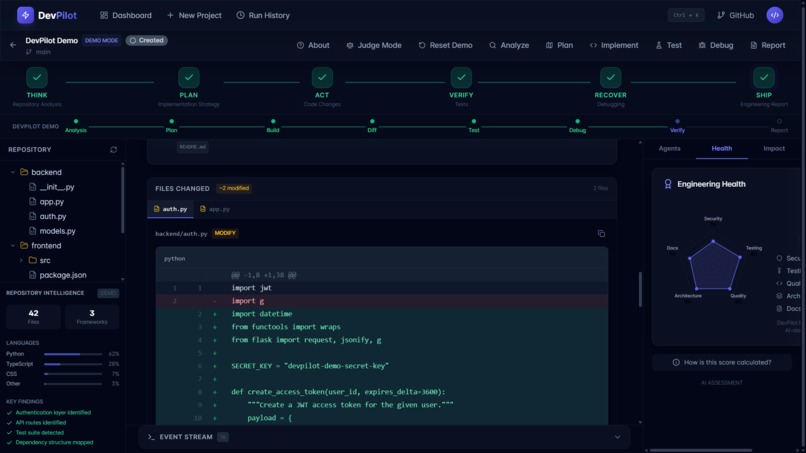806x453 pixels.
Task: Click the Quality code icon in health list
Action: (779, 283)
